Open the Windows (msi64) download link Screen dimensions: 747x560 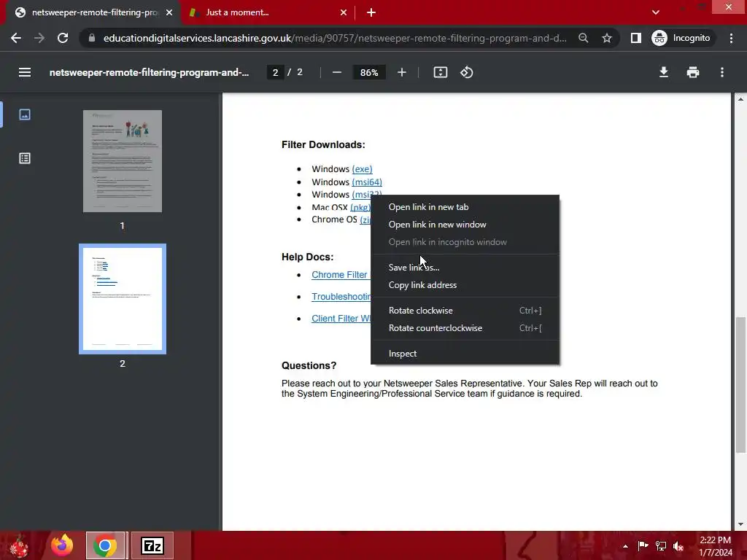point(367,182)
